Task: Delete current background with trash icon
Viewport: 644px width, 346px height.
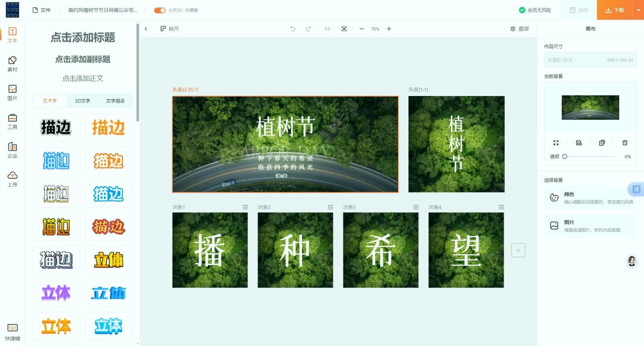Action: click(625, 143)
